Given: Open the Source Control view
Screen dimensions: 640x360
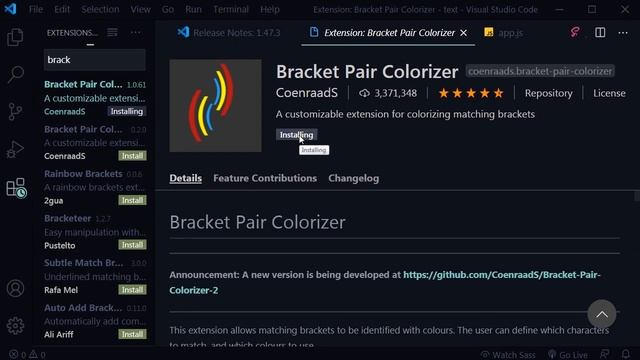Looking at the screenshot, I should 15,111.
